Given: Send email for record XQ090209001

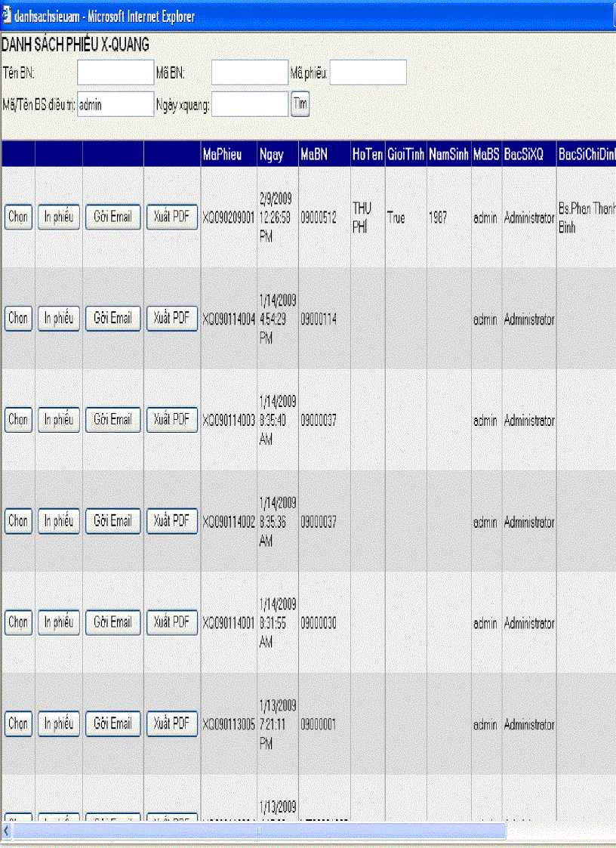Looking at the screenshot, I should 112,217.
